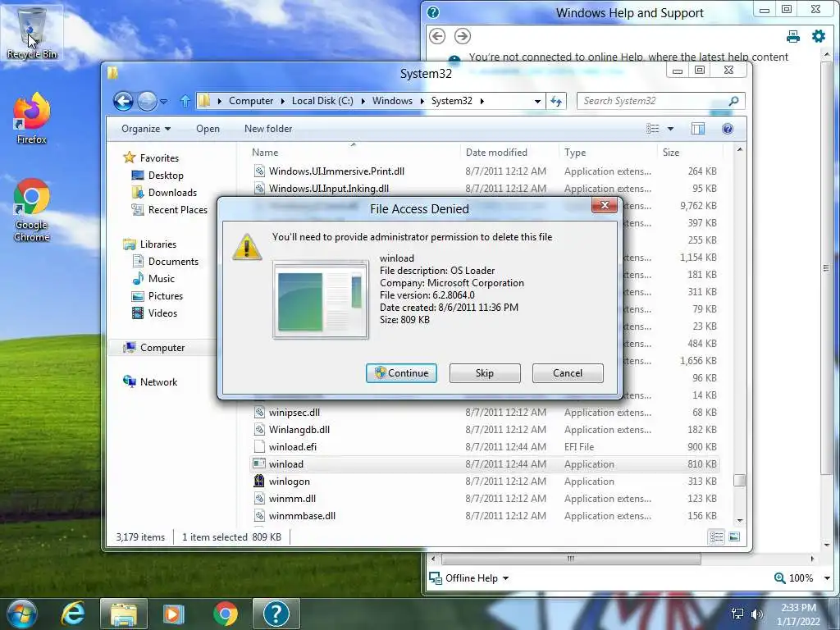This screenshot has height=630, width=840.
Task: Click Skip in File Access Denied dialog
Action: click(485, 373)
